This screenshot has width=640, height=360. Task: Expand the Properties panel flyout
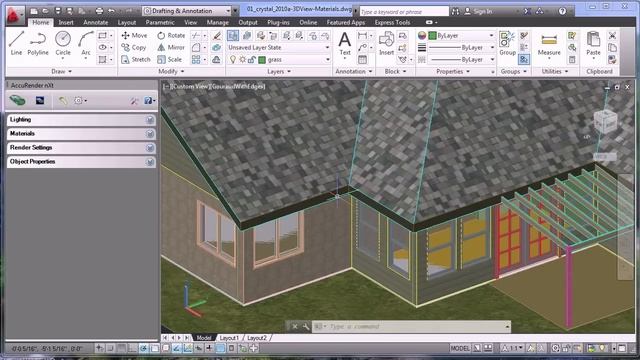pyautogui.click(x=453, y=71)
